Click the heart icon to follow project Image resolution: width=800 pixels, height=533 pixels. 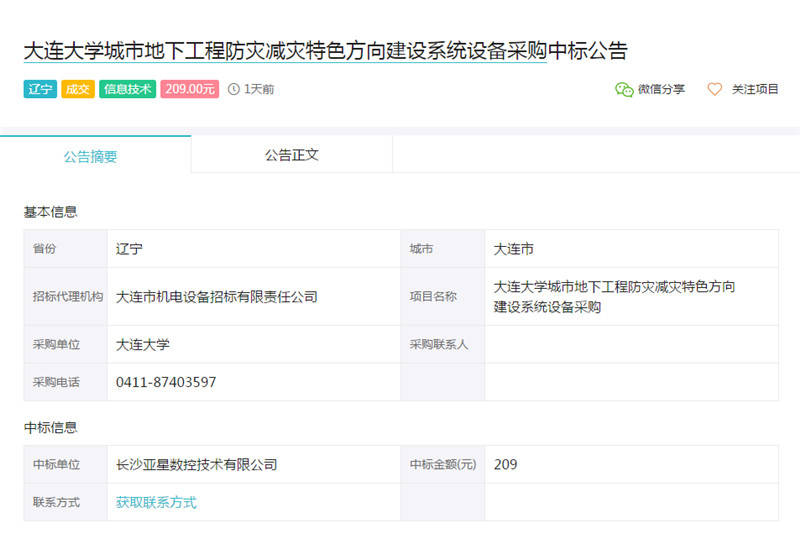click(x=714, y=89)
